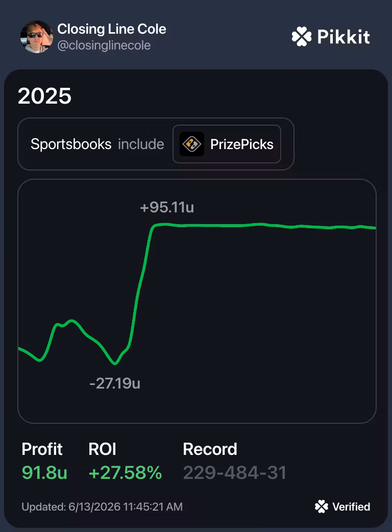Click the Profit 91.8u value

tap(44, 473)
